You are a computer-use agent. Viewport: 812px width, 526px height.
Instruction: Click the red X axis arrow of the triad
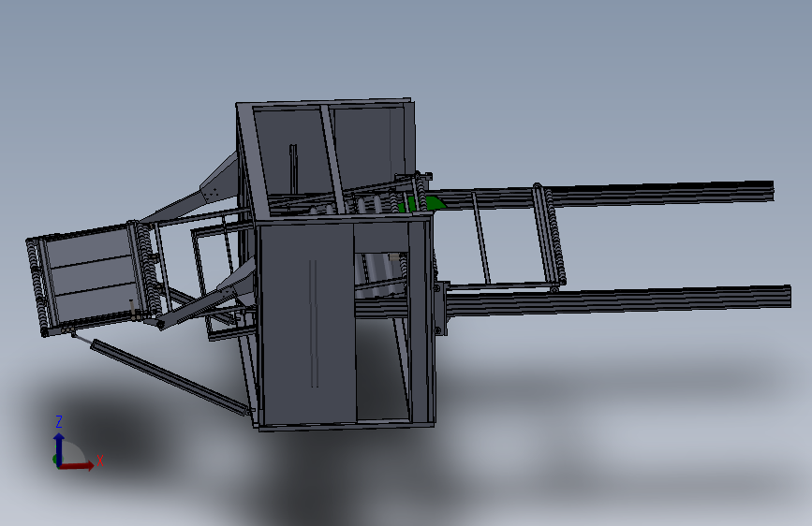[77, 465]
